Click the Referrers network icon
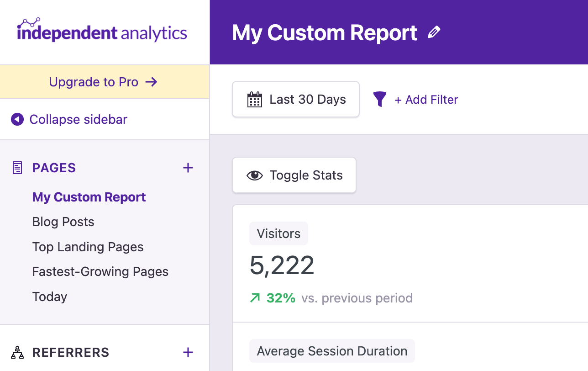 (x=17, y=352)
